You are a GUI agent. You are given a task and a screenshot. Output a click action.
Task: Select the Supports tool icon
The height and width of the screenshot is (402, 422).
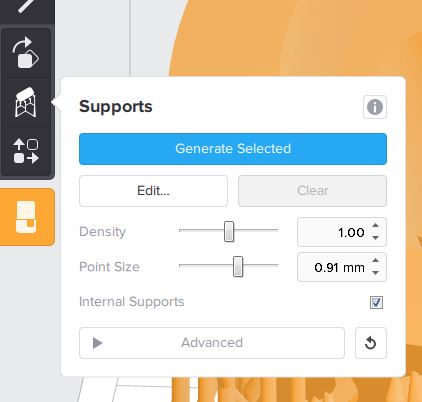point(26,102)
